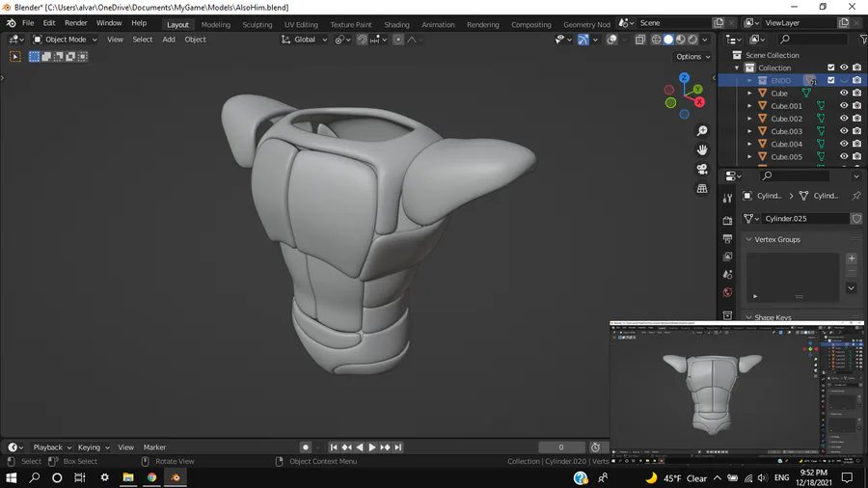The height and width of the screenshot is (488, 868).
Task: Toggle X-ray mode in viewport header
Action: tap(640, 40)
